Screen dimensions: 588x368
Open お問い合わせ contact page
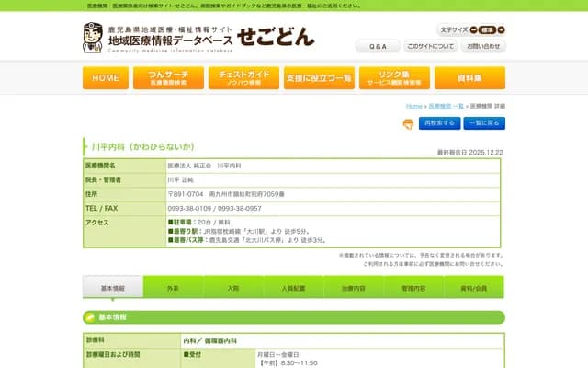[x=483, y=46]
